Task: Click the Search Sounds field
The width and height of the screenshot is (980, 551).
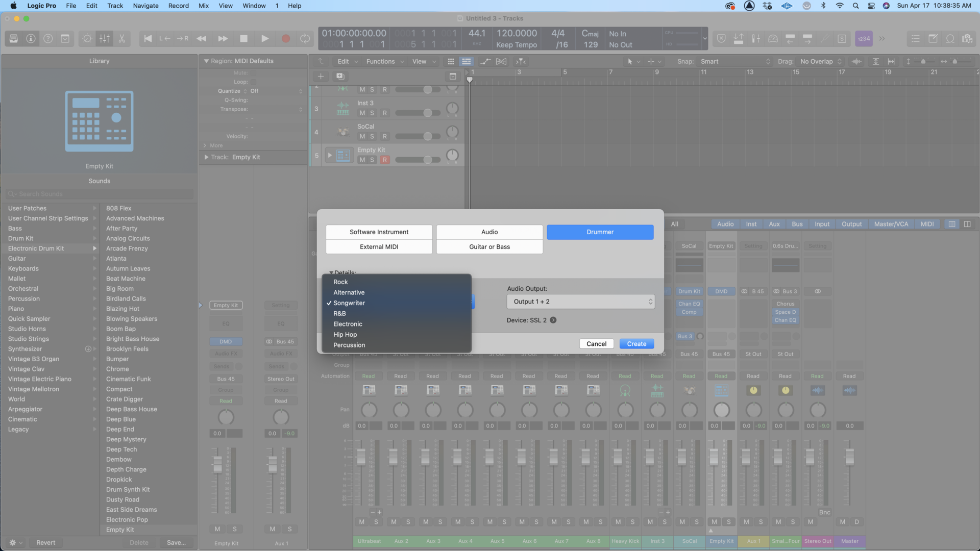Action: click(99, 194)
